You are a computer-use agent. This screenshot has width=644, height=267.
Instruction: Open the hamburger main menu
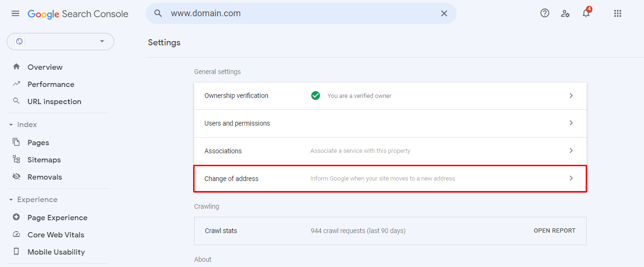(x=15, y=13)
